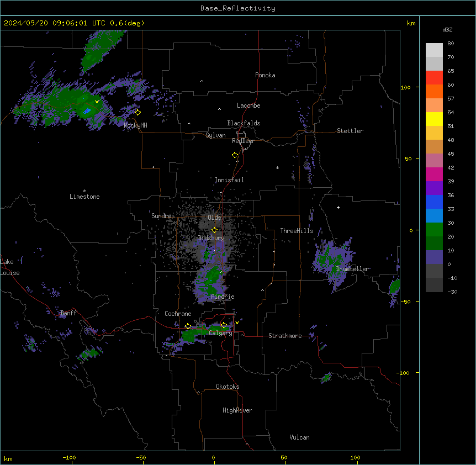Viewport: 476px width, 465px height.
Task: Click the Airdrie city label
Action: click(x=223, y=297)
